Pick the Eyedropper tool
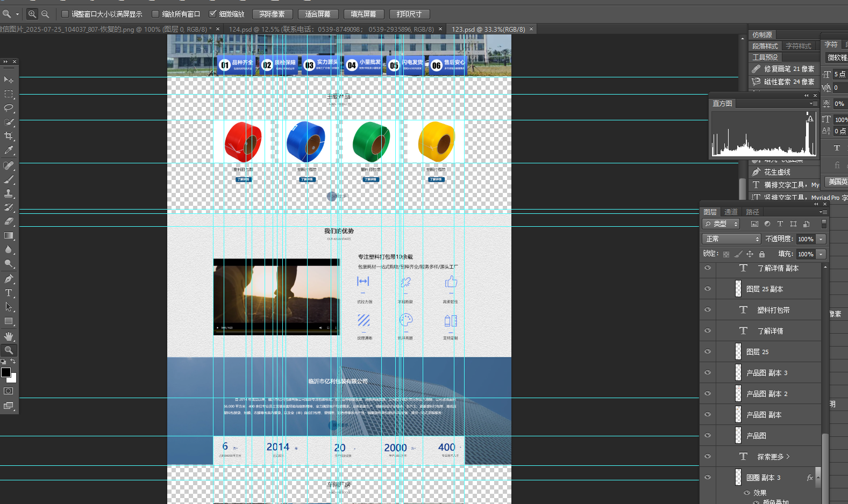Screen dimensions: 848x504 9,150
